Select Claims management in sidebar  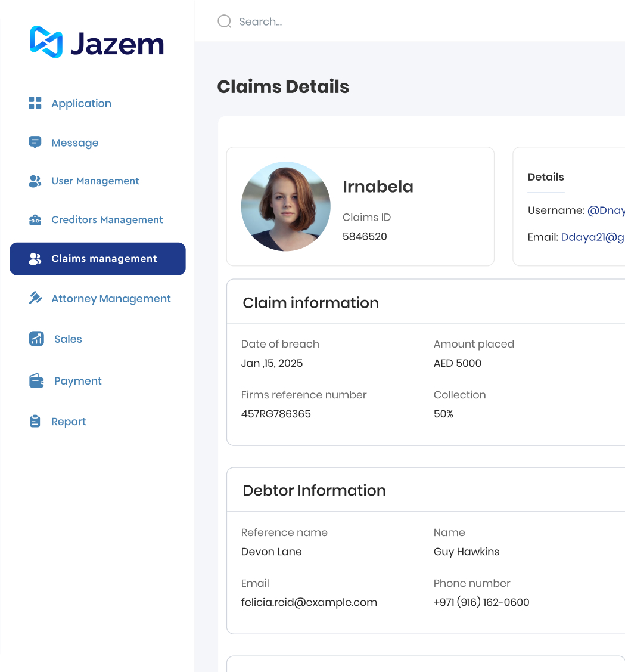pyautogui.click(x=98, y=259)
